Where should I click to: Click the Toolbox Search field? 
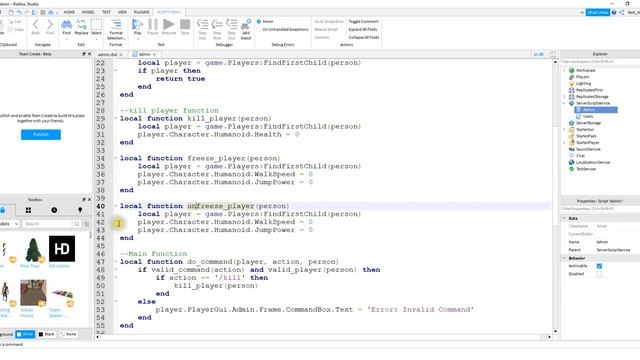click(47, 224)
